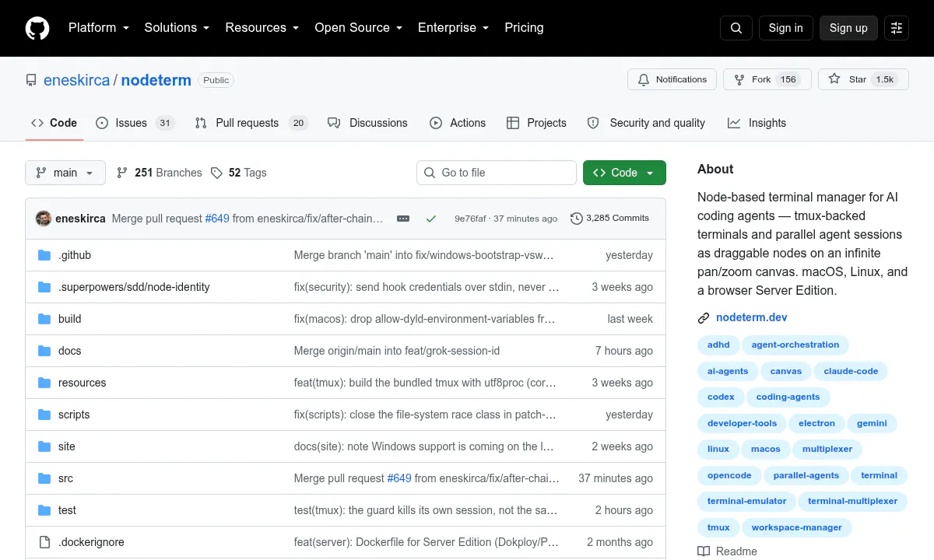Click the Sign in button
934x560 pixels.
click(785, 28)
